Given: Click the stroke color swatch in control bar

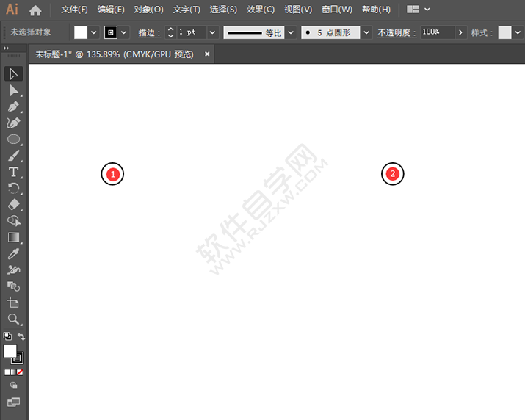Looking at the screenshot, I should click(x=111, y=32).
